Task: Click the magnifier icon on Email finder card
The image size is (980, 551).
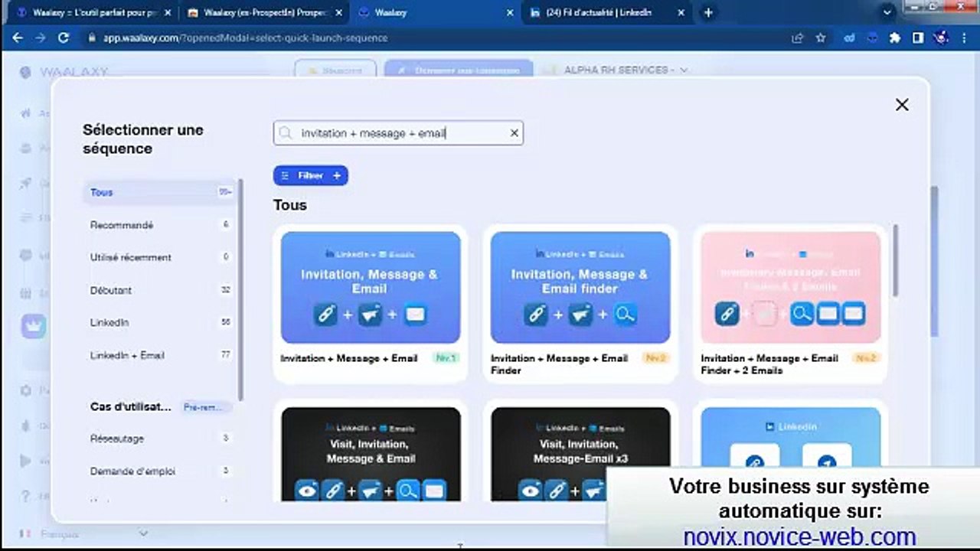Action: coord(626,315)
